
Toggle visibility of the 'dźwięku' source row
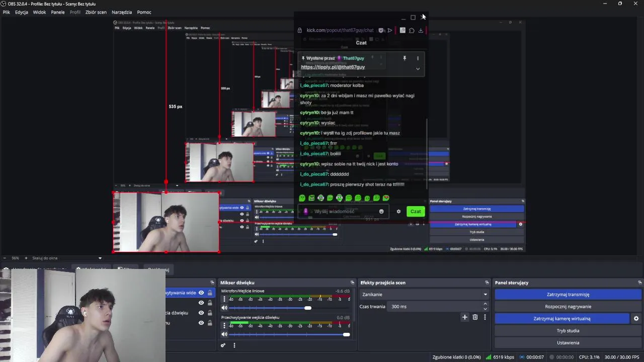point(201,313)
